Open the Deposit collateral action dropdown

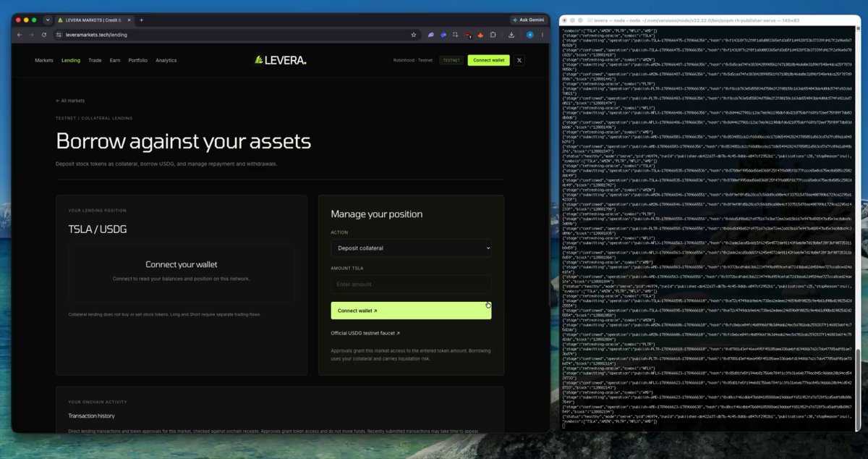click(411, 248)
